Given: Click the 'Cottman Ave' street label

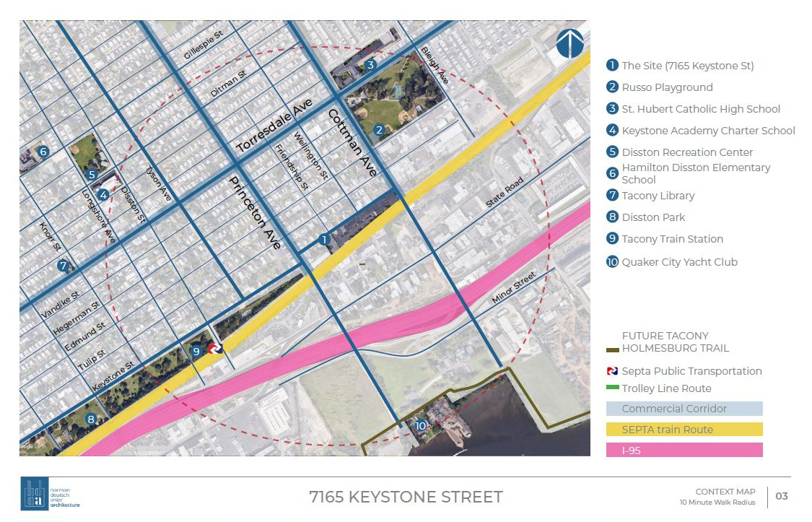Looking at the screenshot, I should coord(352,143).
